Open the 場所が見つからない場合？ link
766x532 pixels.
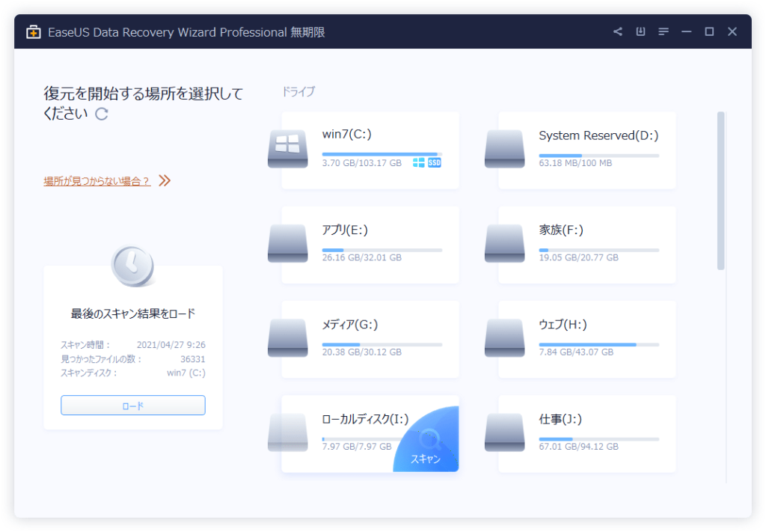[96, 181]
